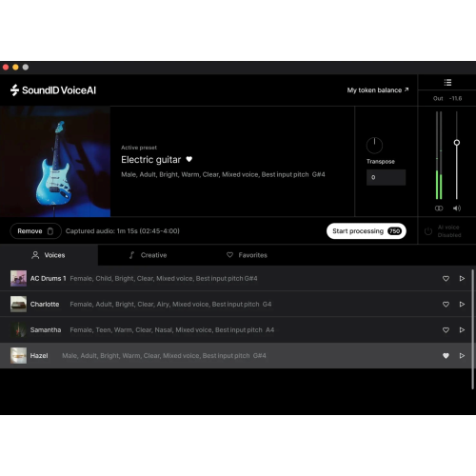Play the Samantha voice preview
This screenshot has width=476, height=476.
(x=462, y=329)
